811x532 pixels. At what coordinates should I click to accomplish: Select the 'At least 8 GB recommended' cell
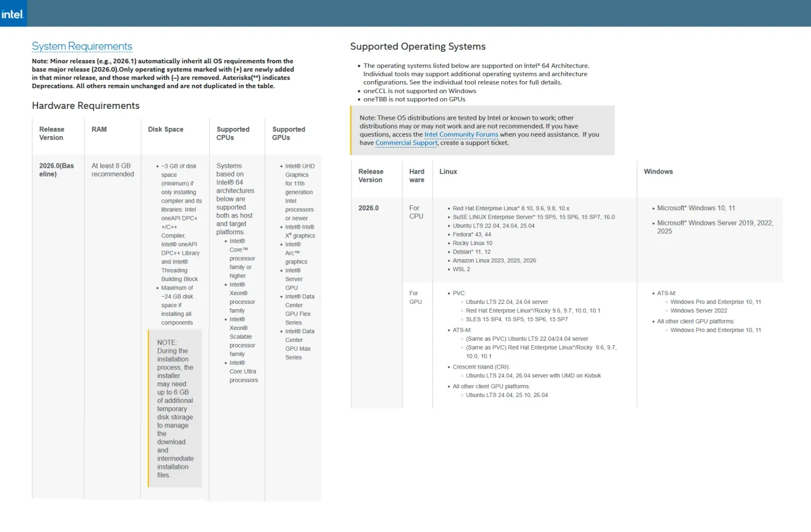(113, 170)
